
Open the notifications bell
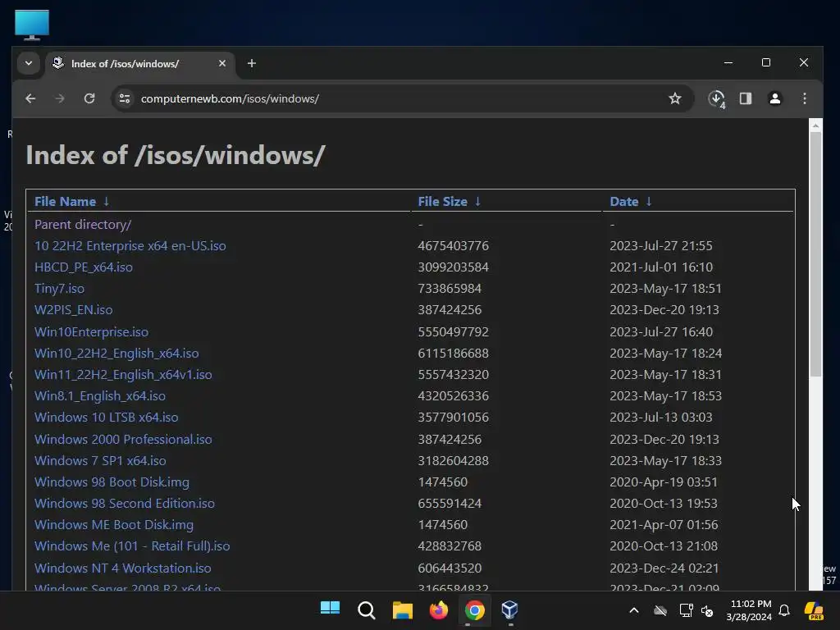(784, 610)
